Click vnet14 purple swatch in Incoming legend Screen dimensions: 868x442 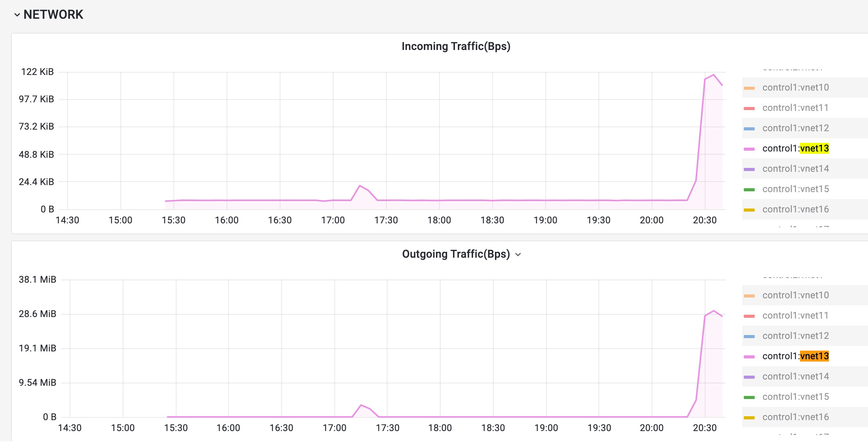749,169
